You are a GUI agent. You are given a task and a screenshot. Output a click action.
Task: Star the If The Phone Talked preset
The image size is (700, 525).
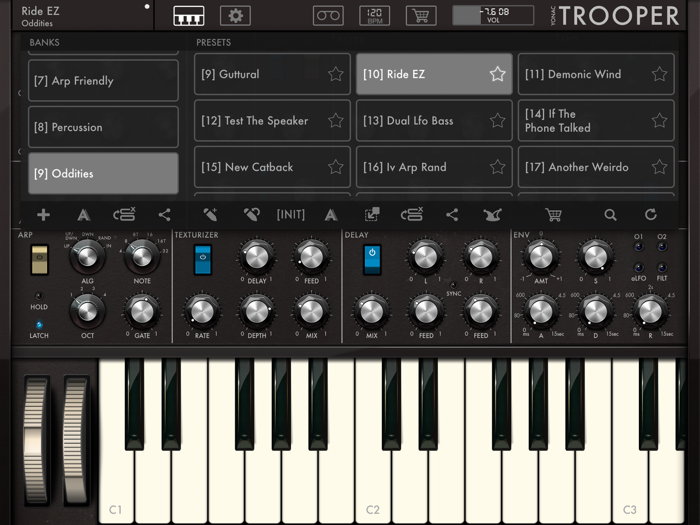click(x=659, y=121)
